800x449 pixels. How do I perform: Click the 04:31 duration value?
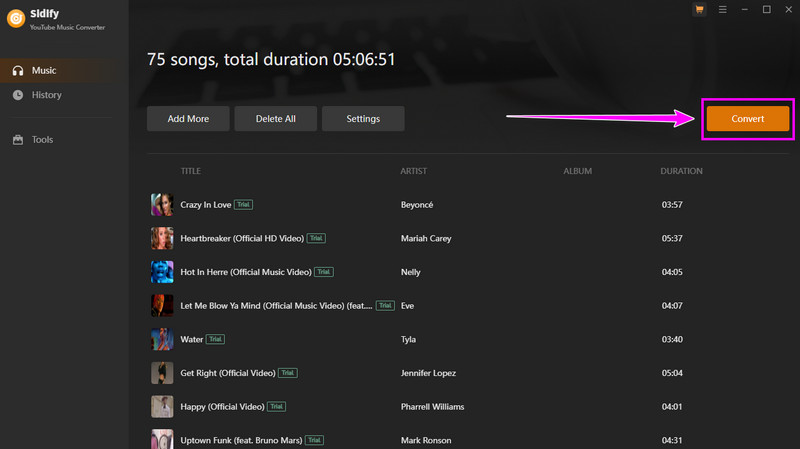[x=672, y=440]
